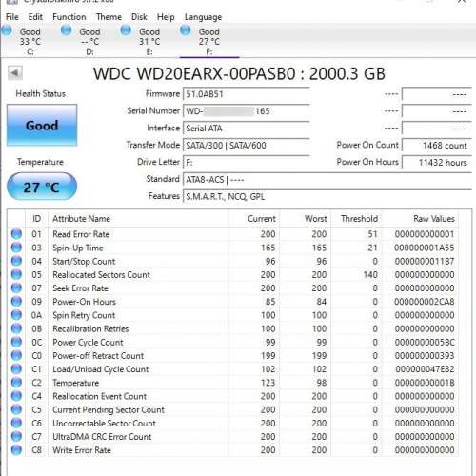Click the Drive Letter field F:
The width and height of the screenshot is (476, 476).
pyautogui.click(x=247, y=163)
